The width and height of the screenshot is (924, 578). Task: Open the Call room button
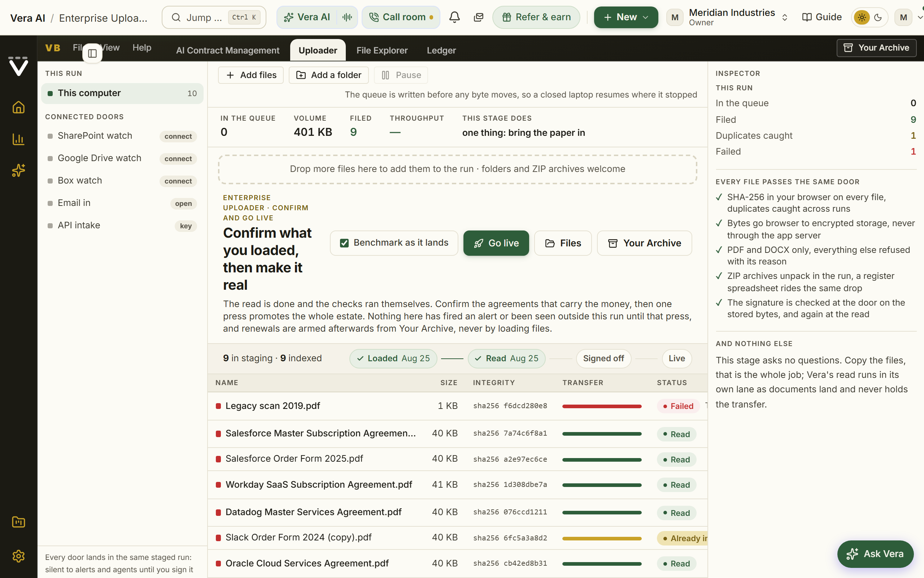click(401, 17)
